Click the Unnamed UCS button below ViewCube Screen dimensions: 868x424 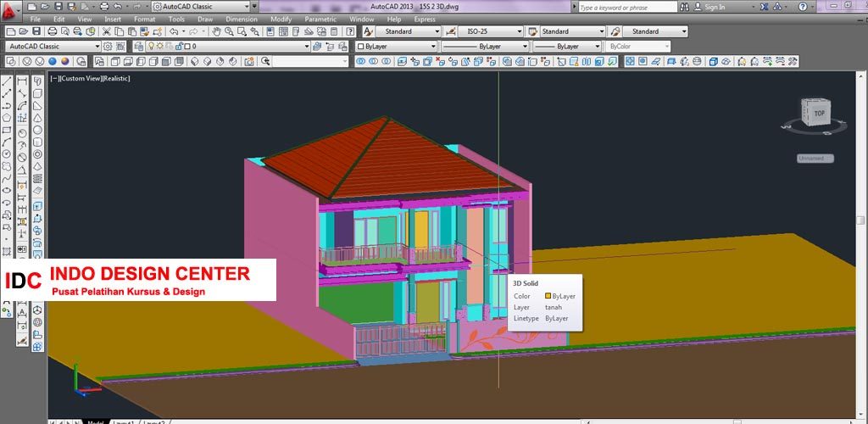(815, 159)
